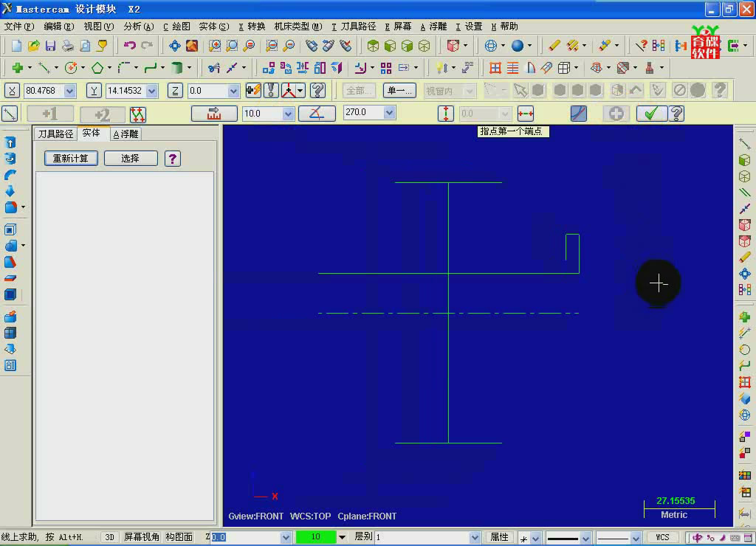Click the solid revolve icon in left sidebar

click(10, 159)
